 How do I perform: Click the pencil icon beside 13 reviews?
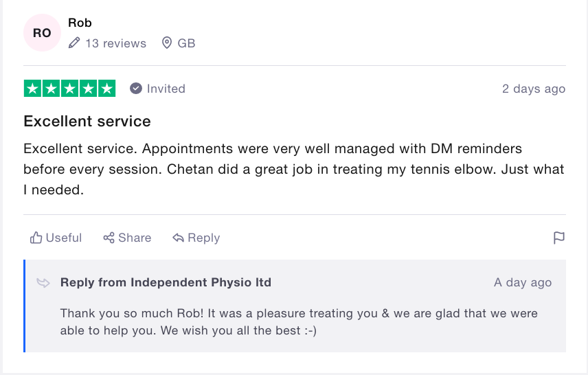[x=74, y=43]
